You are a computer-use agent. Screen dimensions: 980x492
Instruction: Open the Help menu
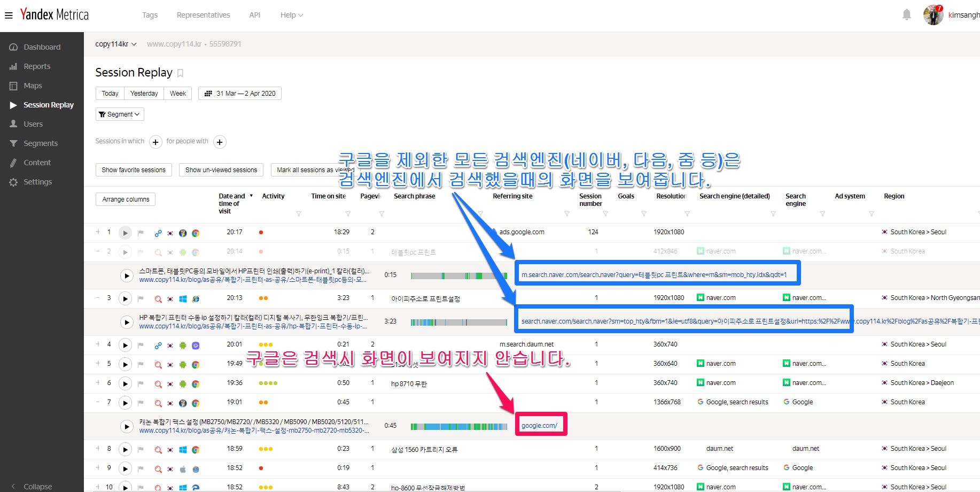(291, 15)
